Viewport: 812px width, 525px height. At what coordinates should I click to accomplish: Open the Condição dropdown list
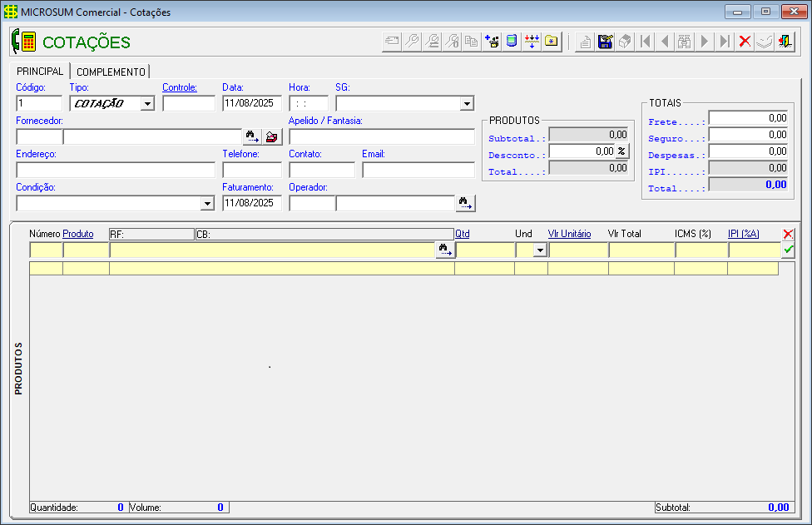(x=207, y=204)
